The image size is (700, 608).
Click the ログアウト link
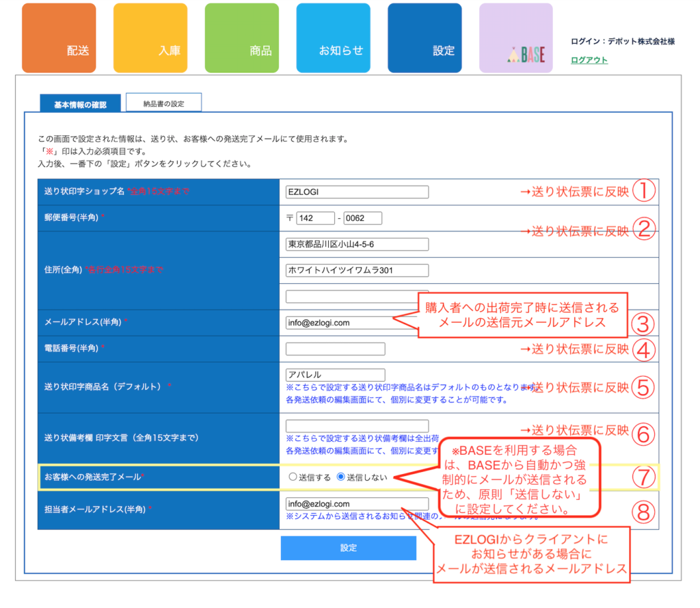(x=589, y=60)
